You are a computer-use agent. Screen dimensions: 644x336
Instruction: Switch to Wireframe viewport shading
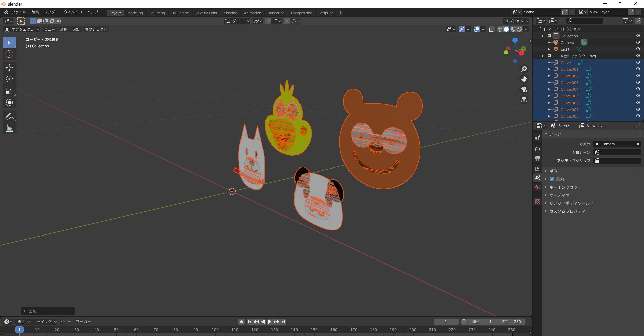(500, 29)
